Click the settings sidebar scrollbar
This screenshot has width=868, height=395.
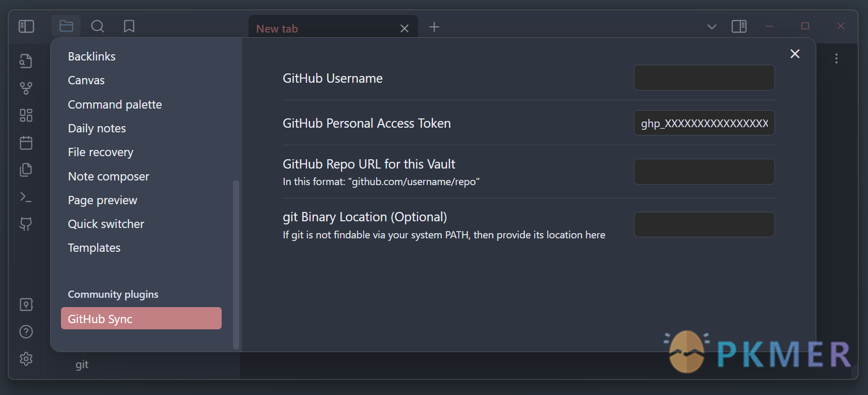coord(236,265)
